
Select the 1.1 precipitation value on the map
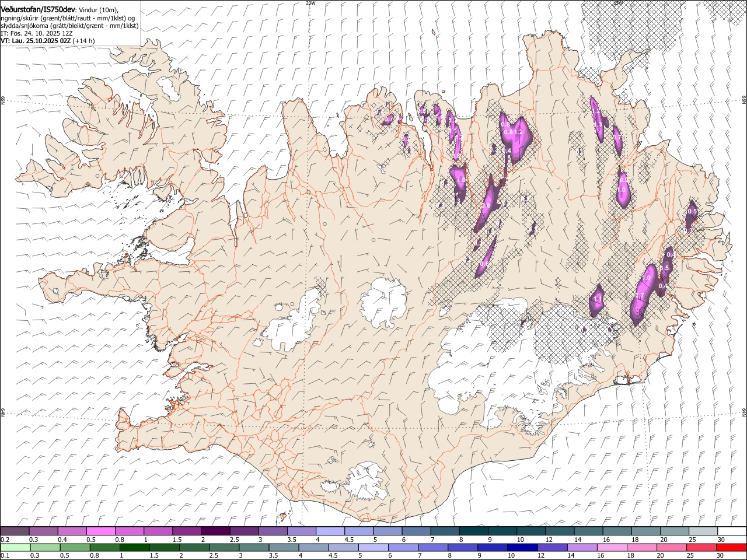point(597,299)
